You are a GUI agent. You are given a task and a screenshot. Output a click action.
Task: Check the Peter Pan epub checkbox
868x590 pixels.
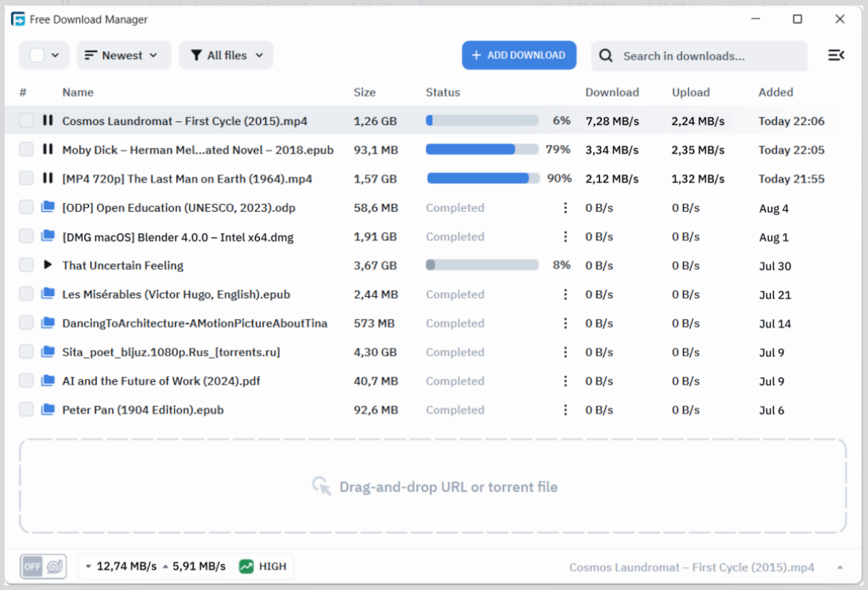click(26, 409)
